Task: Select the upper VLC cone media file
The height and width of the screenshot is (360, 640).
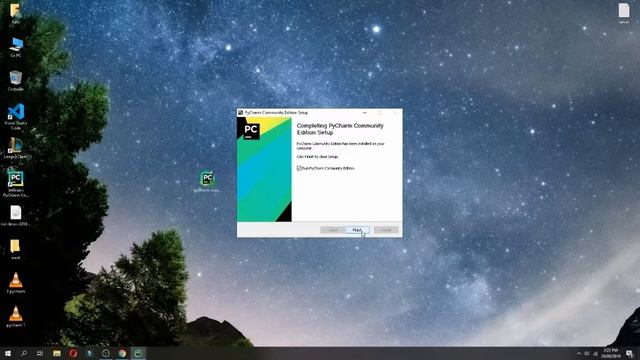Action: [x=16, y=283]
